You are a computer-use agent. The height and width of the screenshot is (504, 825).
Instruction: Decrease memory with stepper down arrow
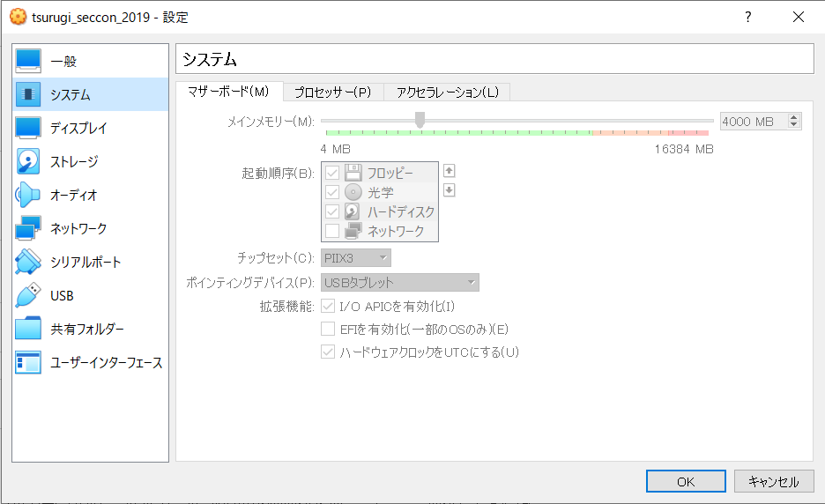794,125
